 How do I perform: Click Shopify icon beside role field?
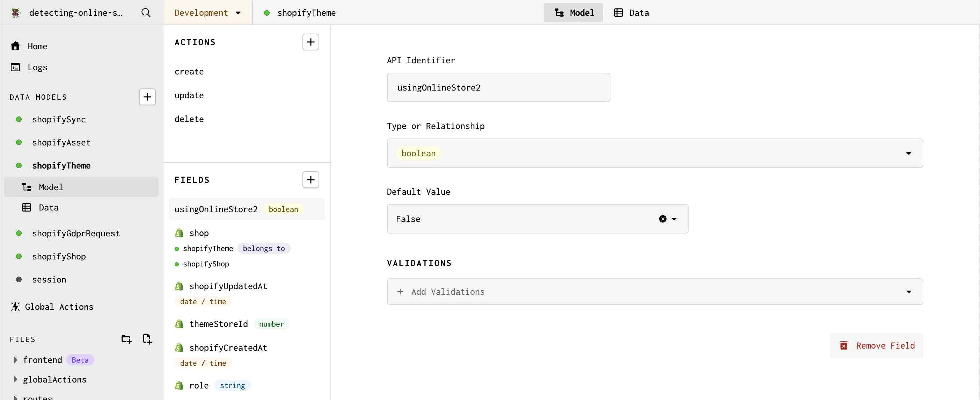(x=179, y=386)
